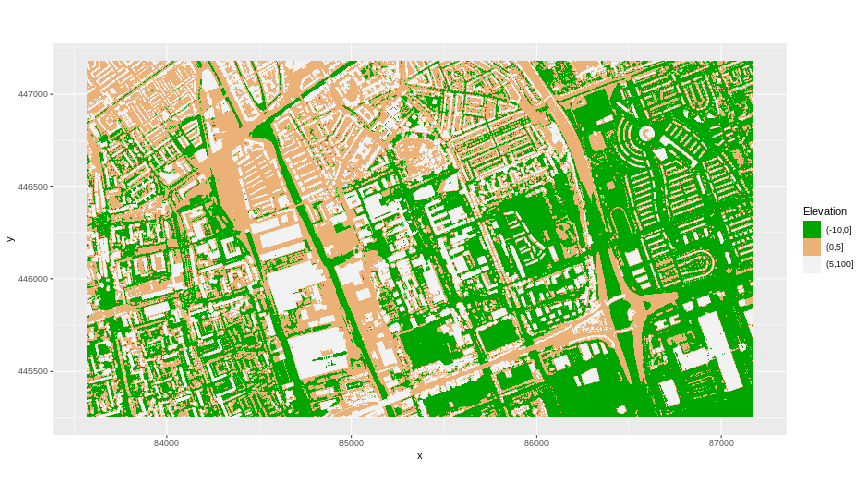Click y-axis tick label 447000
The image size is (864, 504).
[x=33, y=94]
